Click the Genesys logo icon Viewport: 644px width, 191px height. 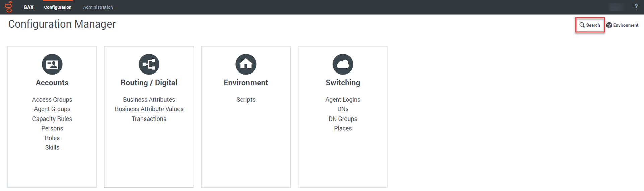tap(8, 7)
